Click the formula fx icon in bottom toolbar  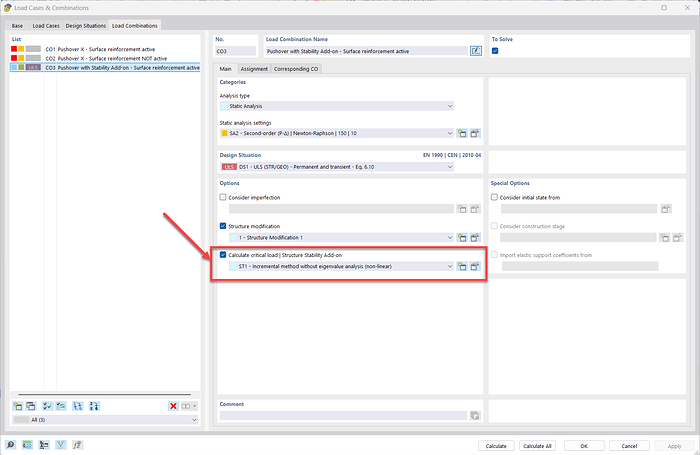point(79,445)
